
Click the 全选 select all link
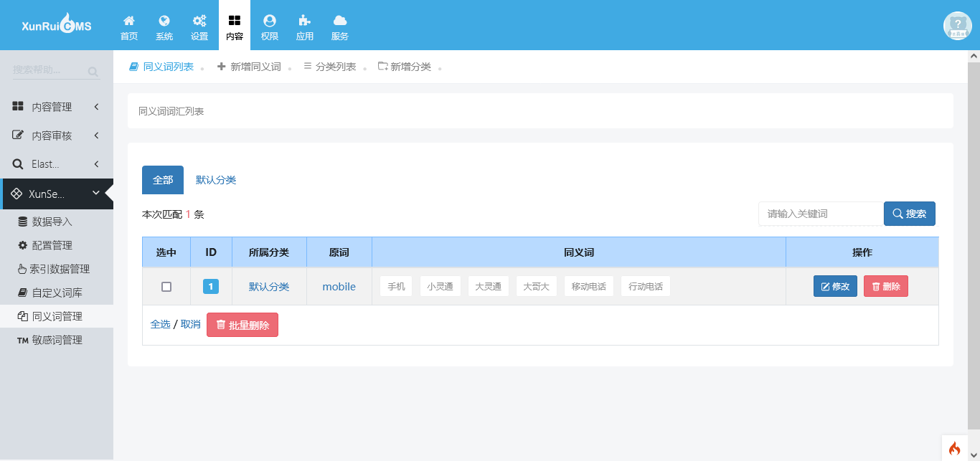(161, 324)
